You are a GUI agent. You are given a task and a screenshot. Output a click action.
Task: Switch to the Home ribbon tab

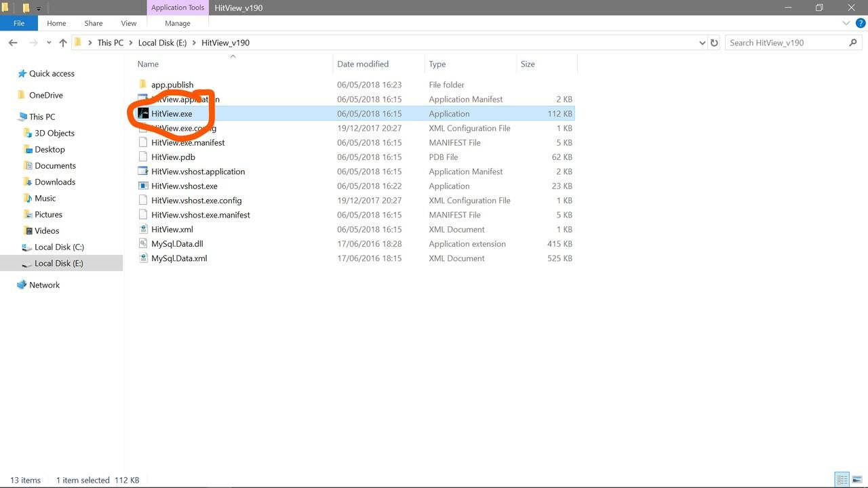pyautogui.click(x=56, y=23)
